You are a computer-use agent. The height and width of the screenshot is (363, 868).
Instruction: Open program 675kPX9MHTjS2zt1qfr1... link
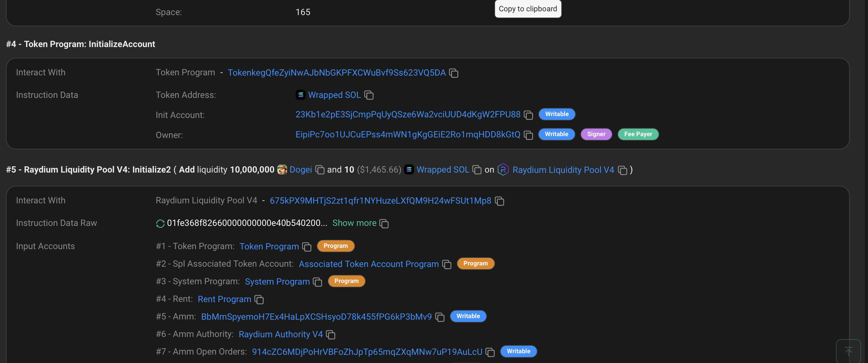click(x=380, y=201)
